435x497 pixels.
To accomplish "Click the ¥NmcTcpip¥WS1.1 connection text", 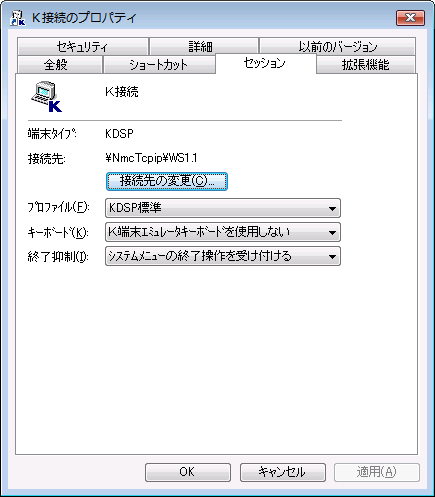I will click(x=151, y=158).
